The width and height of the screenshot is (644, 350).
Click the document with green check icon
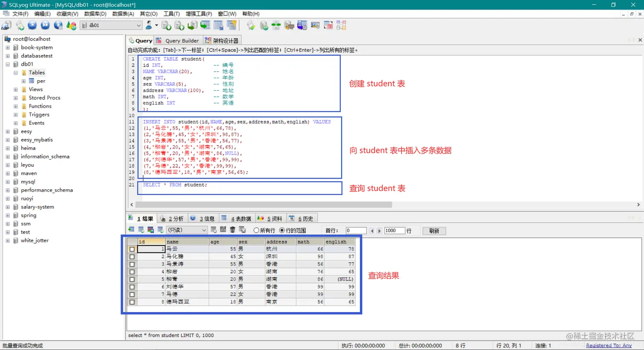point(251,26)
